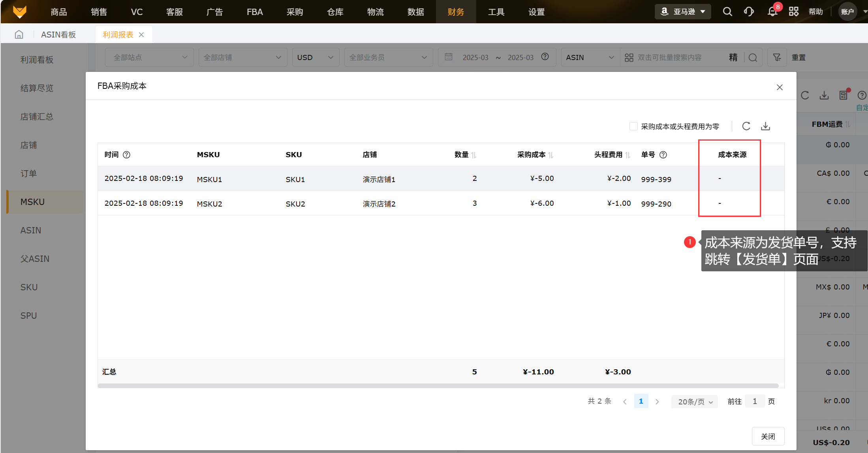Click the help icon next to 时间 column
Viewport: 868px width, 453px height.
pyautogui.click(x=126, y=155)
